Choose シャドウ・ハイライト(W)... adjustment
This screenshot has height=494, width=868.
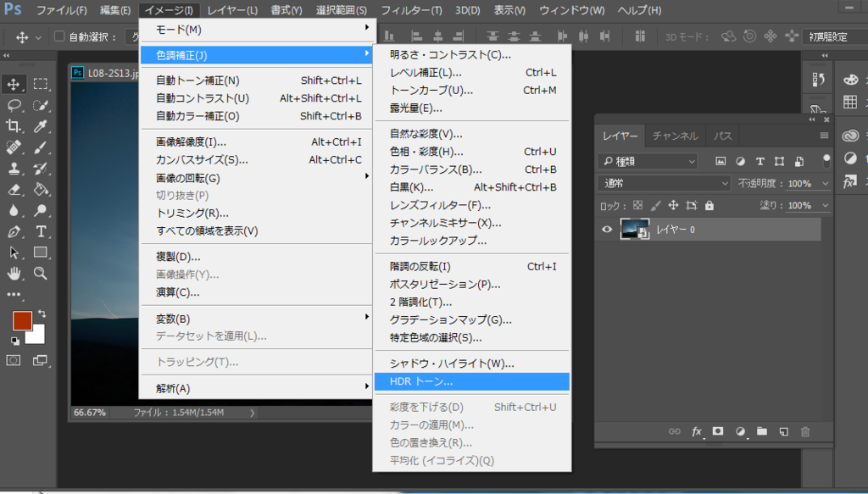point(472,364)
